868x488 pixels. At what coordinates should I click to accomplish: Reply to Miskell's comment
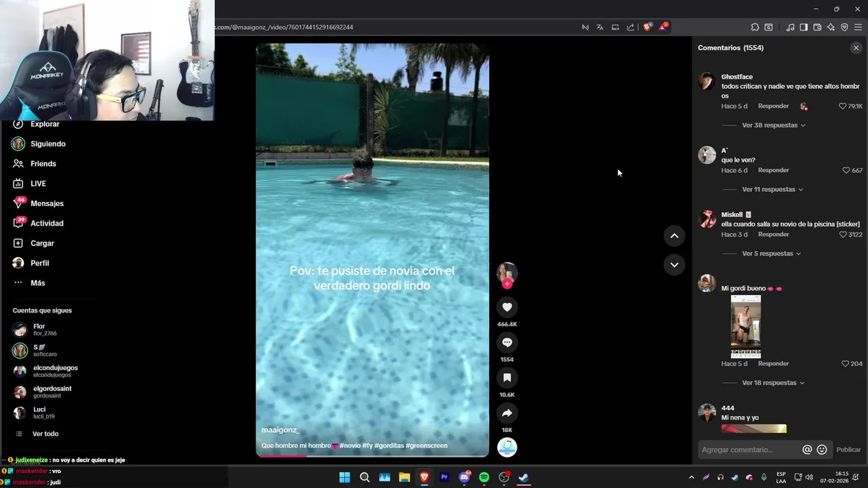coord(773,235)
